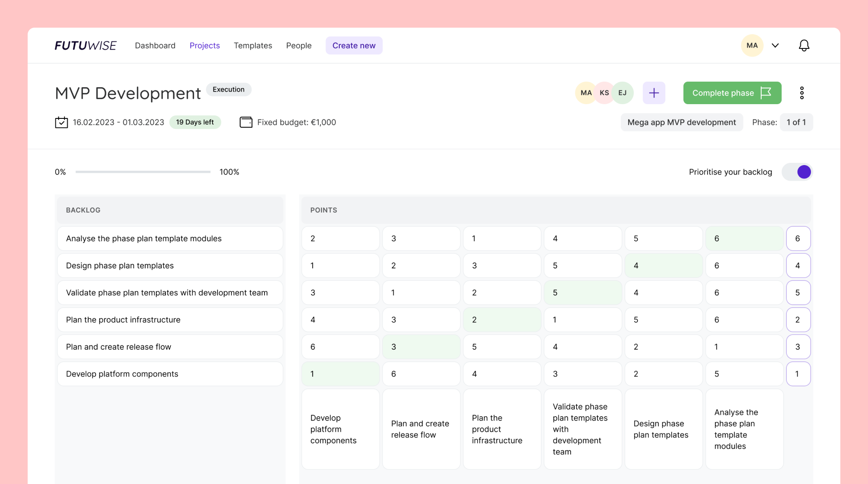
Task: Open the notifications bell
Action: pos(804,45)
